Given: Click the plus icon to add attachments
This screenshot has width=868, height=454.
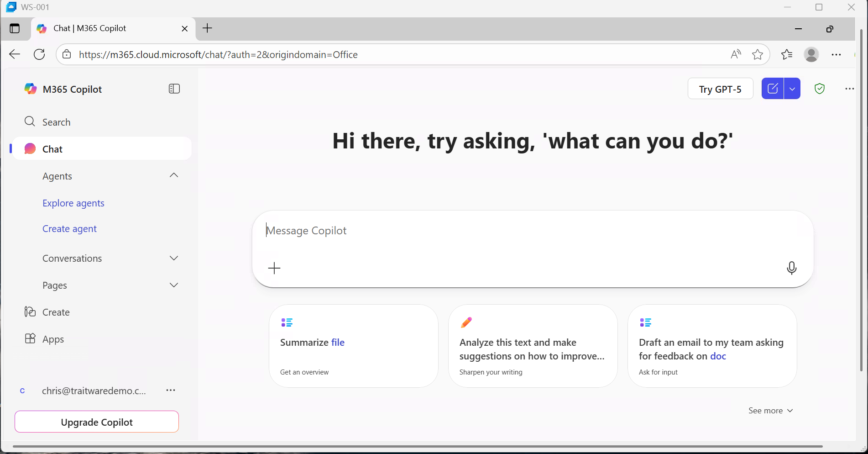Looking at the screenshot, I should click(274, 268).
